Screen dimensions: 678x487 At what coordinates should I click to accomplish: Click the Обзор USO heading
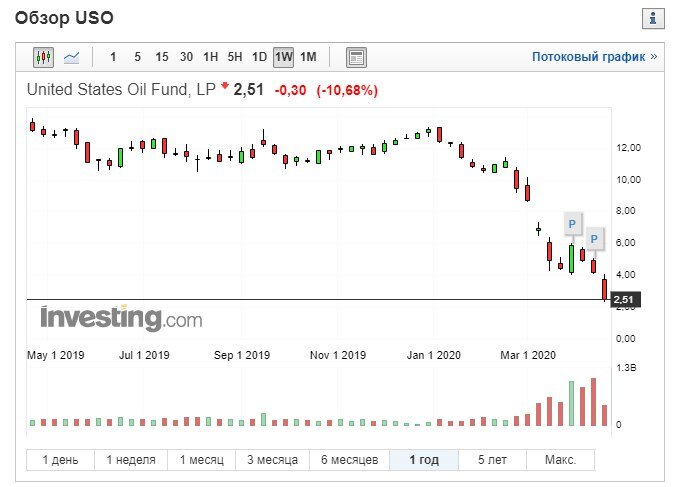(64, 18)
